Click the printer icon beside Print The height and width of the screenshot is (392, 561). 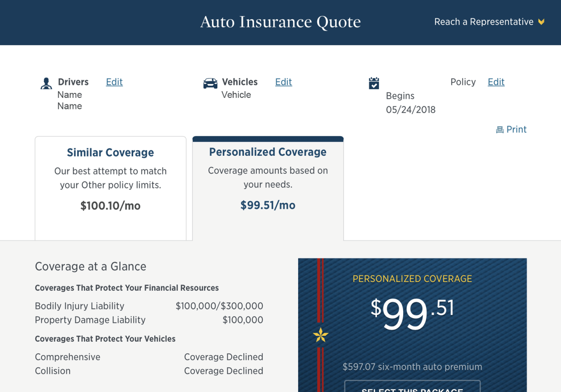click(499, 129)
